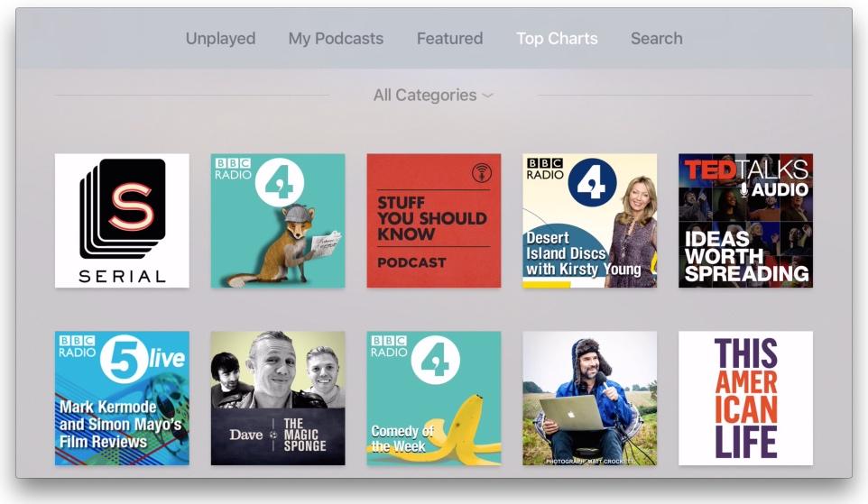The image size is (868, 504).
Task: Select podcast with man holding laptop
Action: tap(589, 399)
